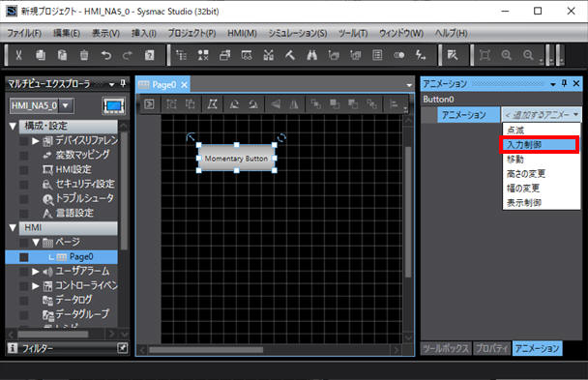Click the align objects icon in page toolbar
Viewport: 588px width, 380px height.
click(x=394, y=103)
